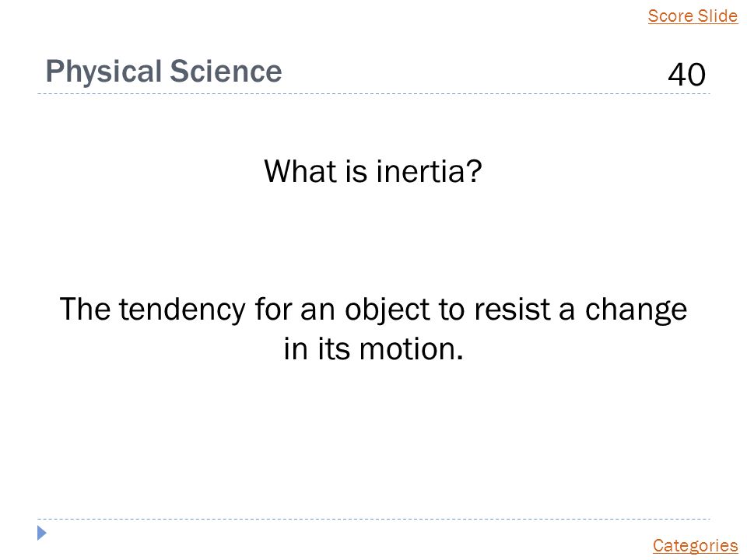
Task: Click the dashed divider under the title
Action: coord(373,94)
